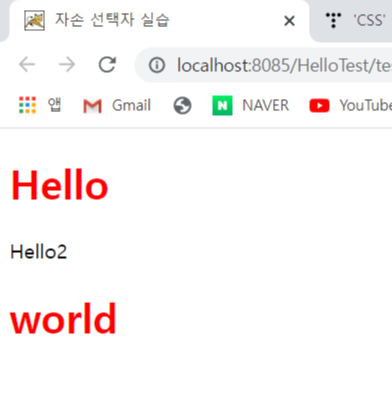Click the red world heading

(x=63, y=318)
